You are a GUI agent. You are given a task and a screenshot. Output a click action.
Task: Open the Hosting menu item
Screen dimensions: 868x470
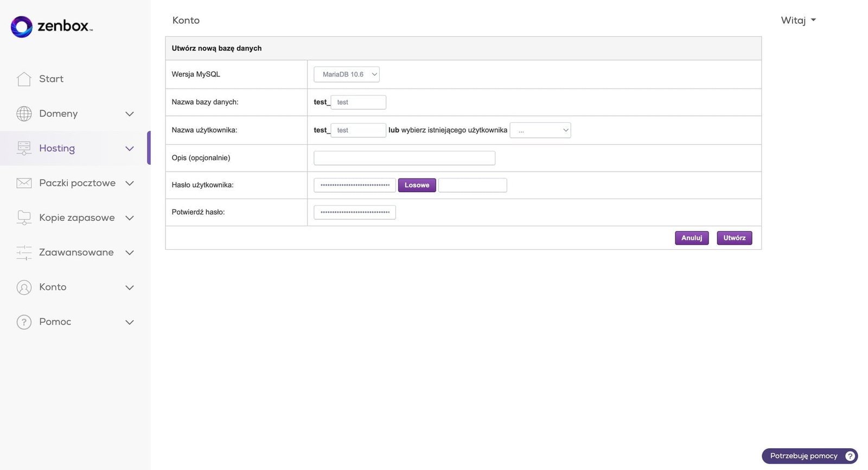57,148
